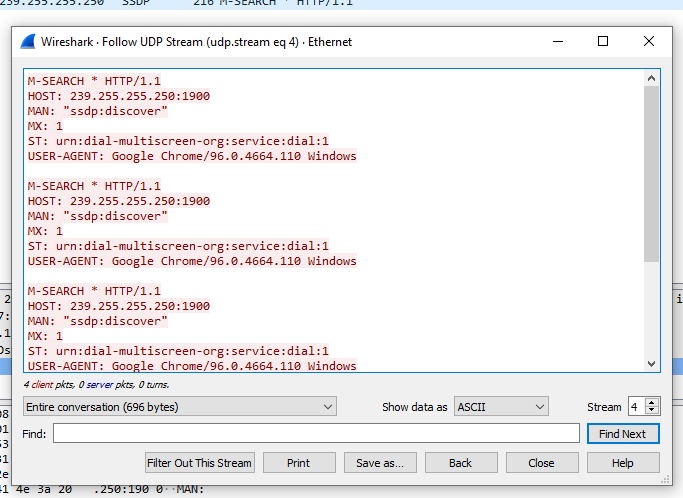Click the first MAN: "ssdp:discover" line

point(98,111)
